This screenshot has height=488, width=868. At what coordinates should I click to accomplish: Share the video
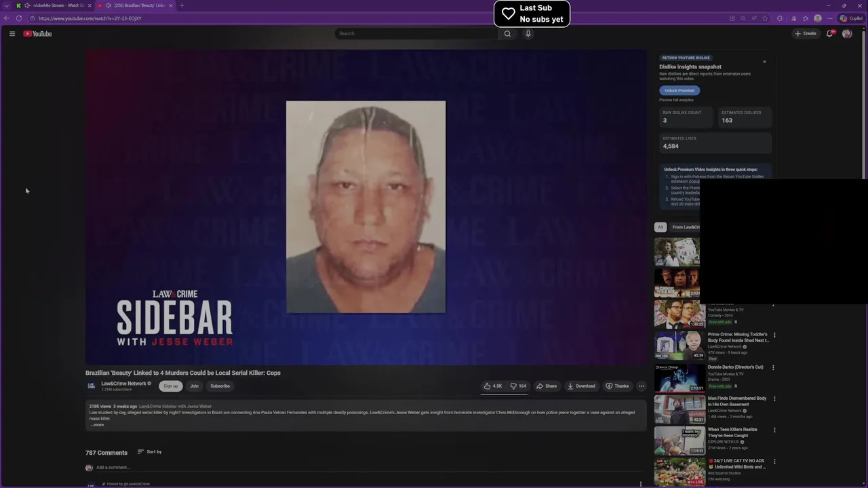pos(547,386)
